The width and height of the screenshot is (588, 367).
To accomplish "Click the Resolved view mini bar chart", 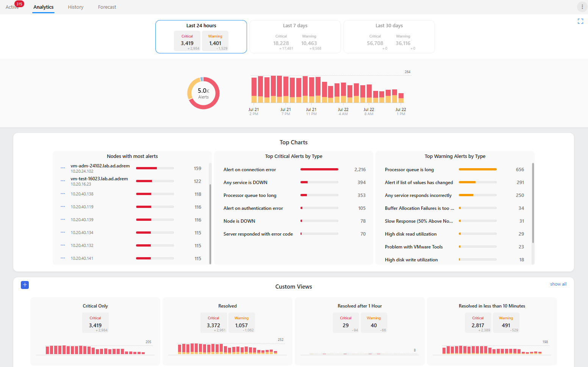I will 227,349.
